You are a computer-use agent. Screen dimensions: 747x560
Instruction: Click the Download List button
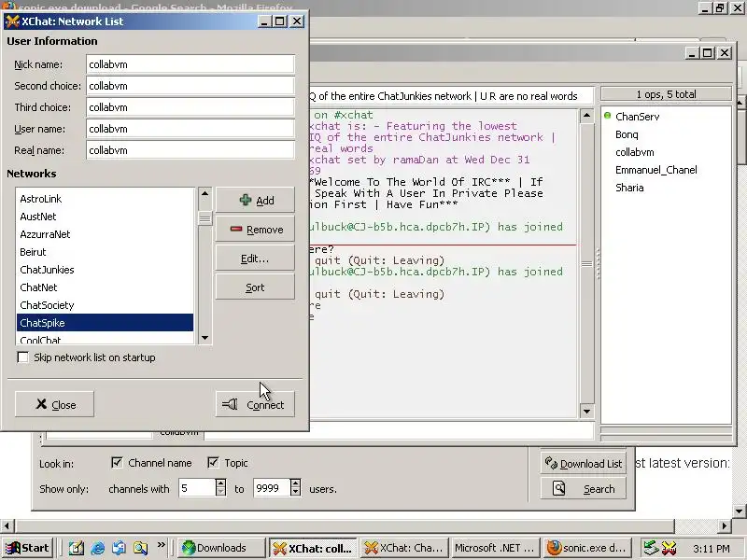tap(583, 463)
